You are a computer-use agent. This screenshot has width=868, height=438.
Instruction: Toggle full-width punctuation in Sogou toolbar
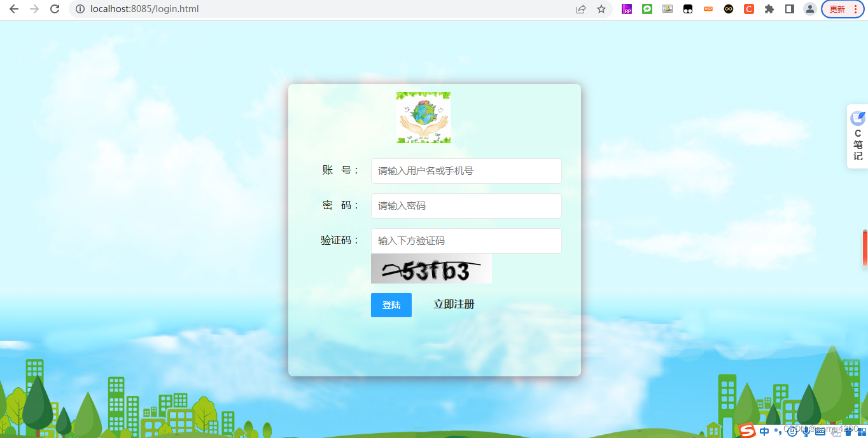(778, 431)
